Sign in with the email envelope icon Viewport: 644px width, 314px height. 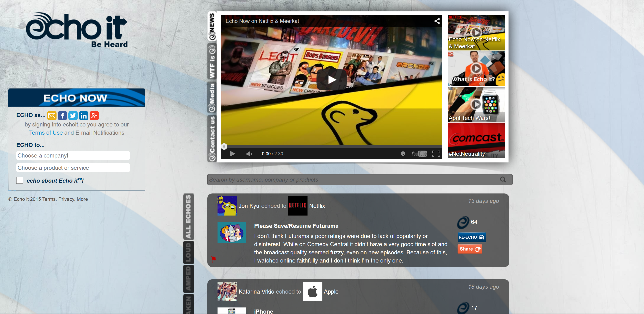52,116
